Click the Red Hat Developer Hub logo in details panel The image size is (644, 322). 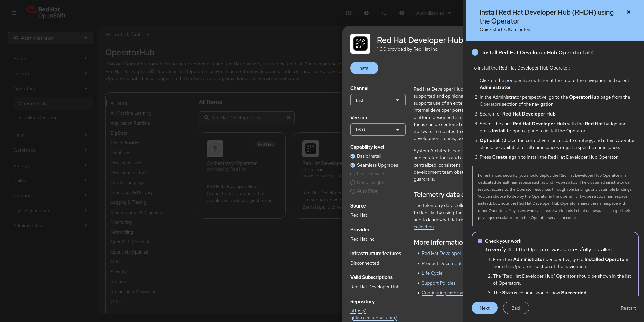point(360,44)
